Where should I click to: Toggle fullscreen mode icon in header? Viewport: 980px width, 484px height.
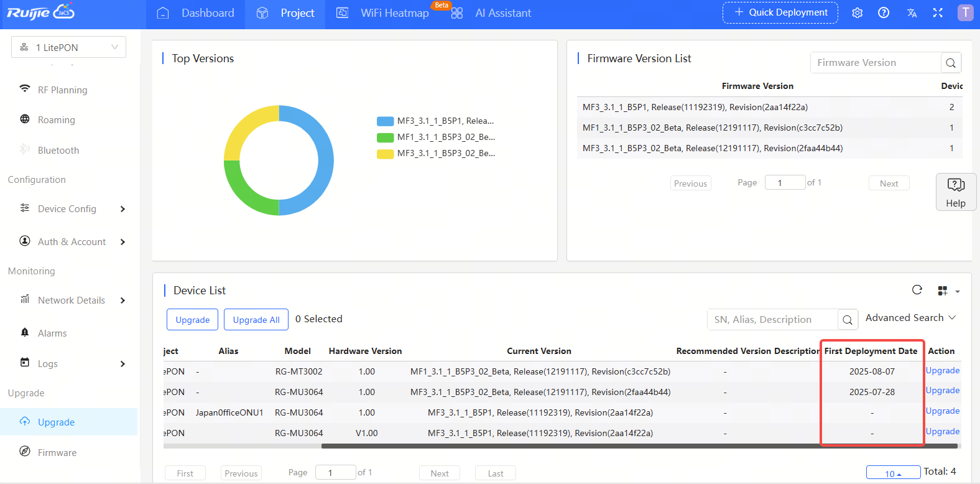click(938, 13)
